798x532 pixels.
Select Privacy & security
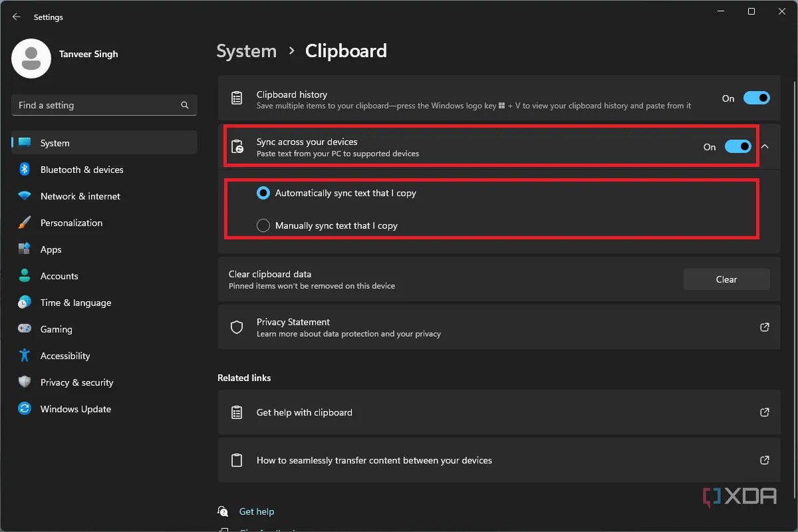pyautogui.click(x=76, y=382)
